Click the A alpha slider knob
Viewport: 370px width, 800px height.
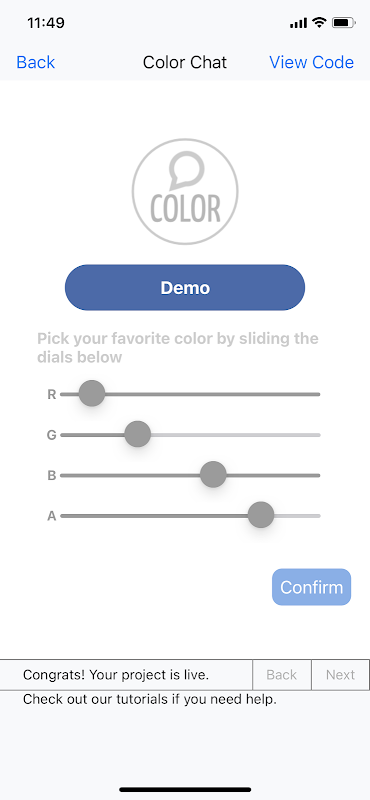tap(261, 515)
